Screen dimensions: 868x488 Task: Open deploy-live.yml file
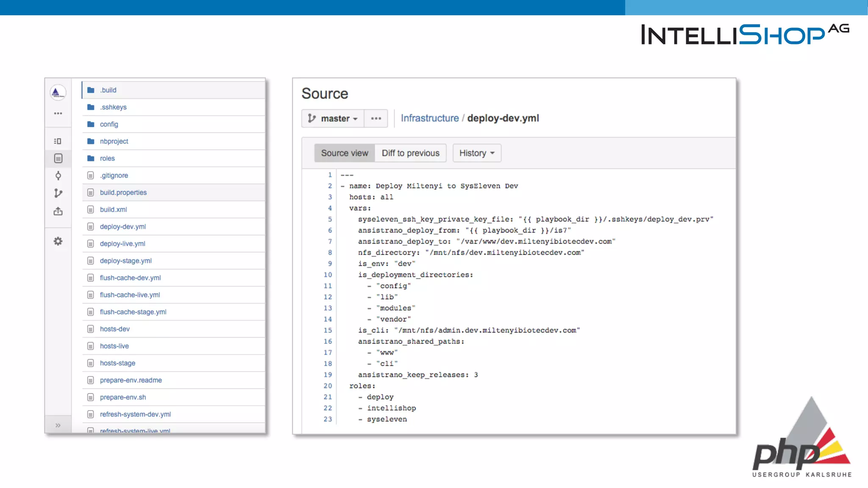(122, 244)
